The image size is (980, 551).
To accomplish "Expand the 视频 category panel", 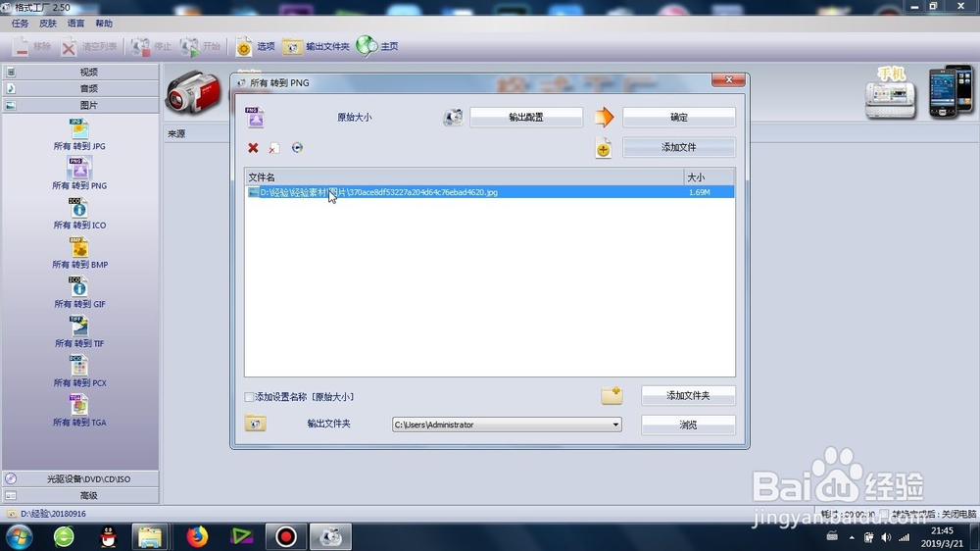I will click(80, 72).
